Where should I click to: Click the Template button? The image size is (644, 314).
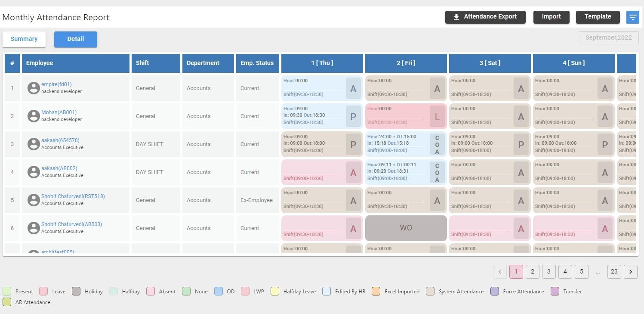pyautogui.click(x=598, y=17)
